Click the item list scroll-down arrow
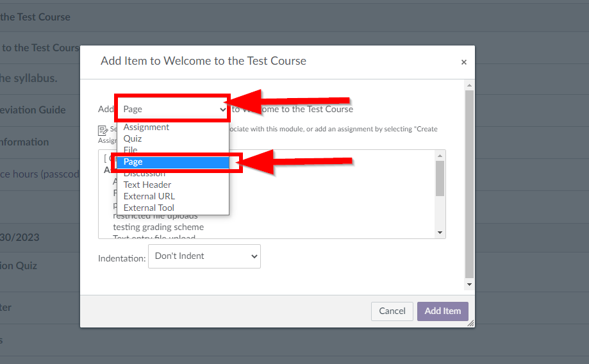This screenshot has width=589, height=364. pos(440,233)
